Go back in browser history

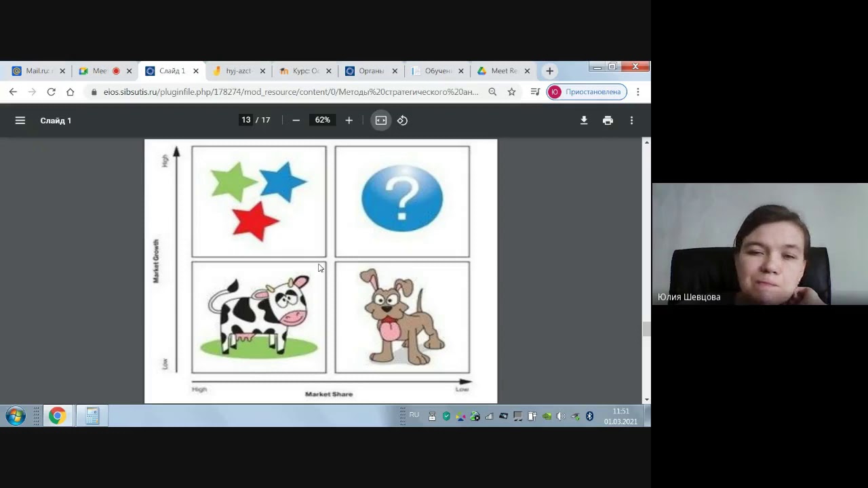point(13,91)
